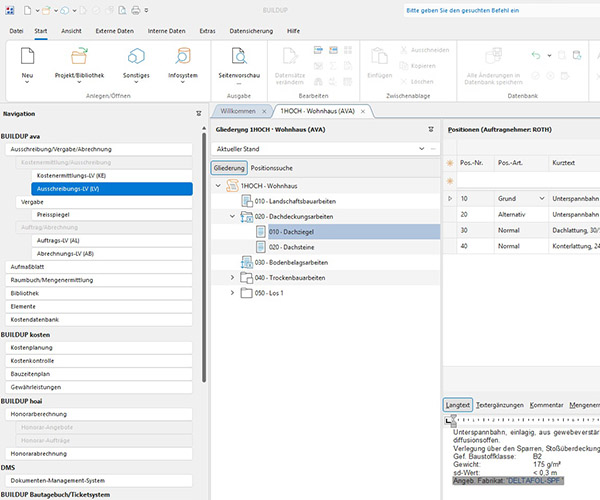This screenshot has width=600, height=500.
Task: Expand the row indicator for position 10
Action: pos(450,198)
